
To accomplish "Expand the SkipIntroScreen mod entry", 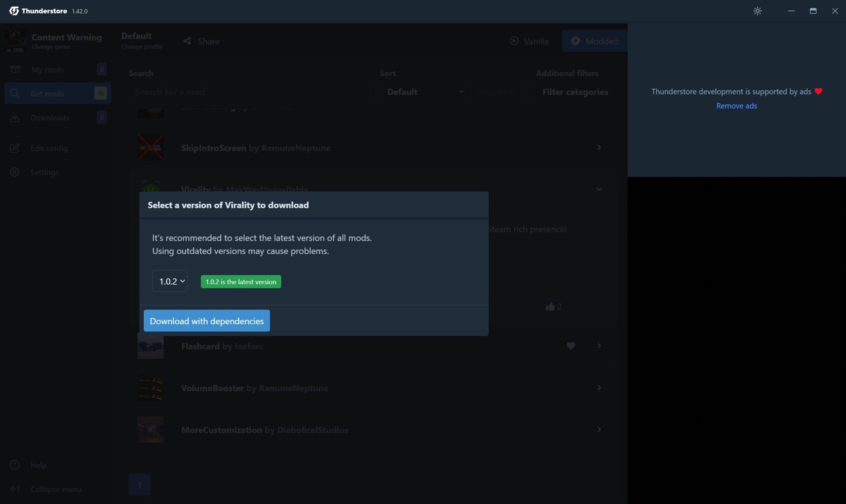I will (599, 147).
